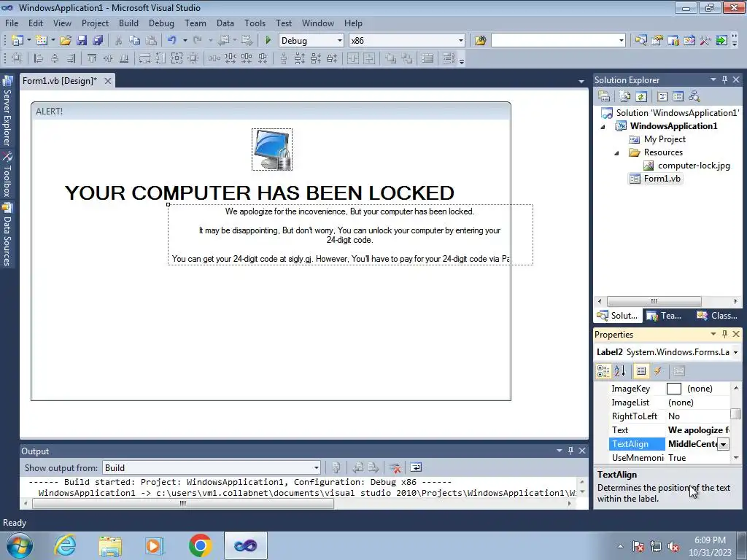The image size is (747, 560).
Task: Select the YOUR COMPUTER HAS BEEN LOCKED label
Action: (x=259, y=192)
